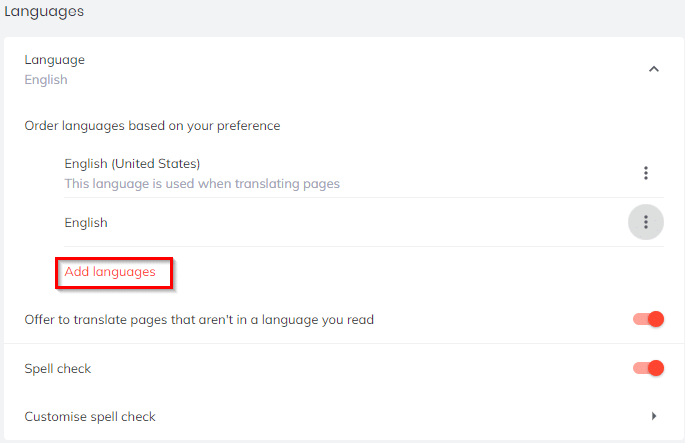Turn off the Spell check switch

click(x=648, y=368)
